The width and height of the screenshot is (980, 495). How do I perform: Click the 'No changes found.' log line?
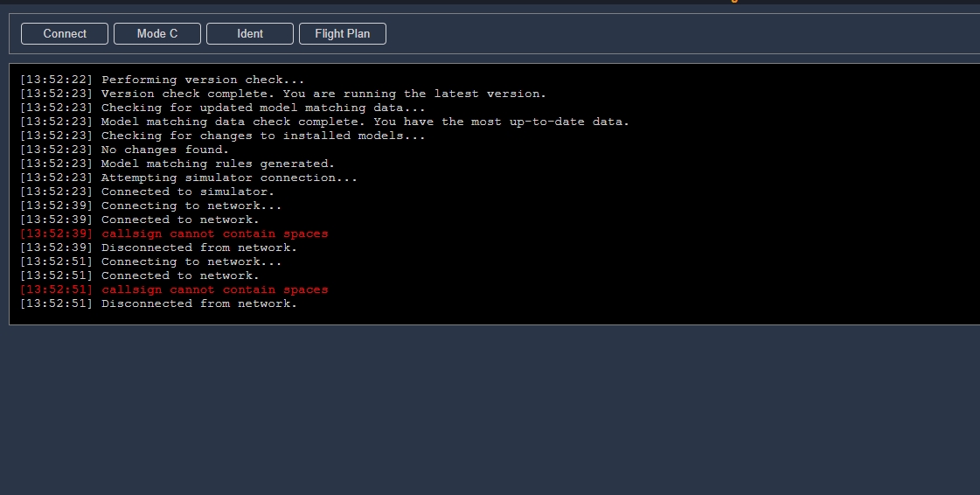coord(164,150)
